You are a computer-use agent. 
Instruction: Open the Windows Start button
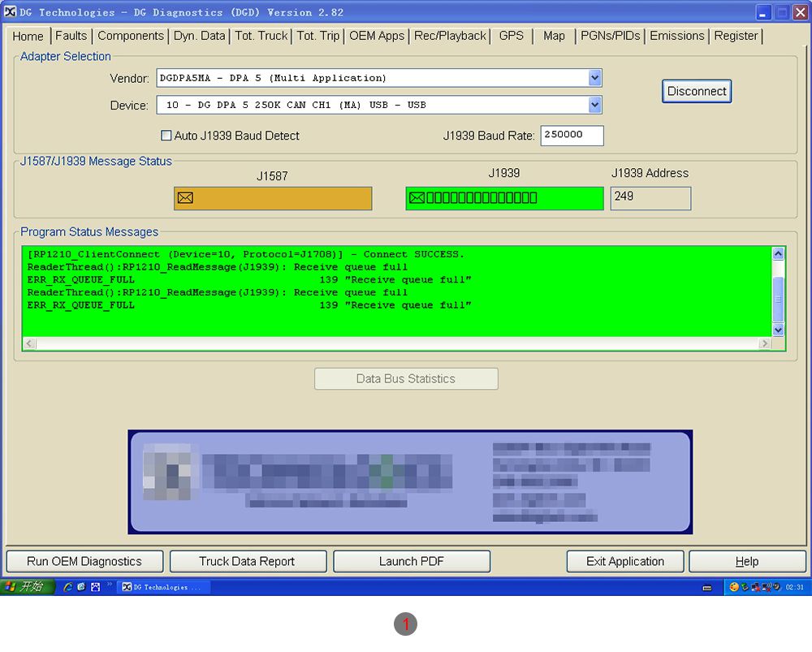tap(27, 587)
